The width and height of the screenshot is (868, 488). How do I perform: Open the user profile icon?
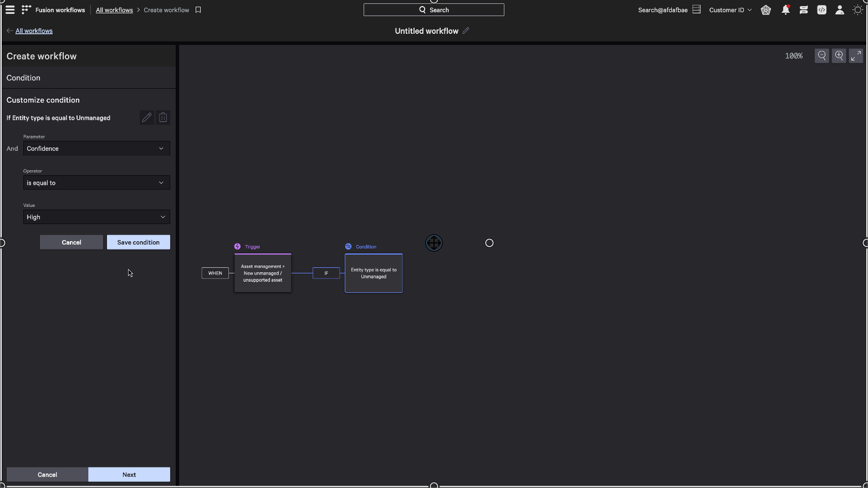click(x=840, y=10)
